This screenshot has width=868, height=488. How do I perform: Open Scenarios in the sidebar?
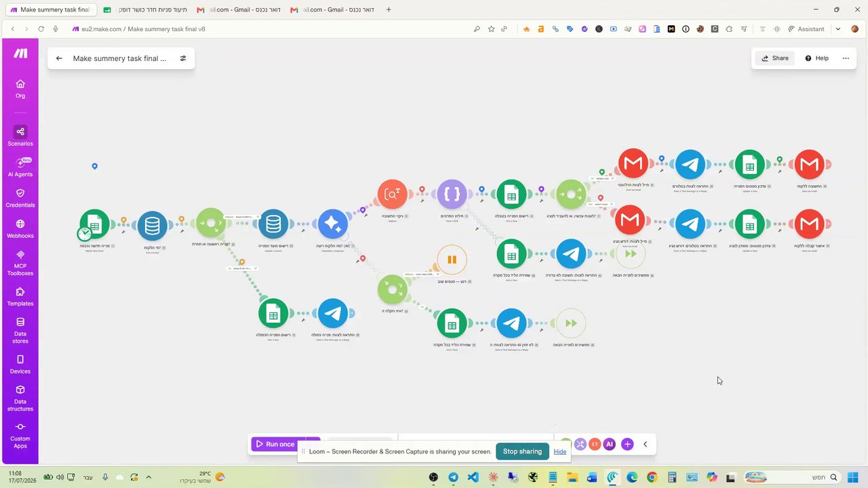click(x=20, y=136)
